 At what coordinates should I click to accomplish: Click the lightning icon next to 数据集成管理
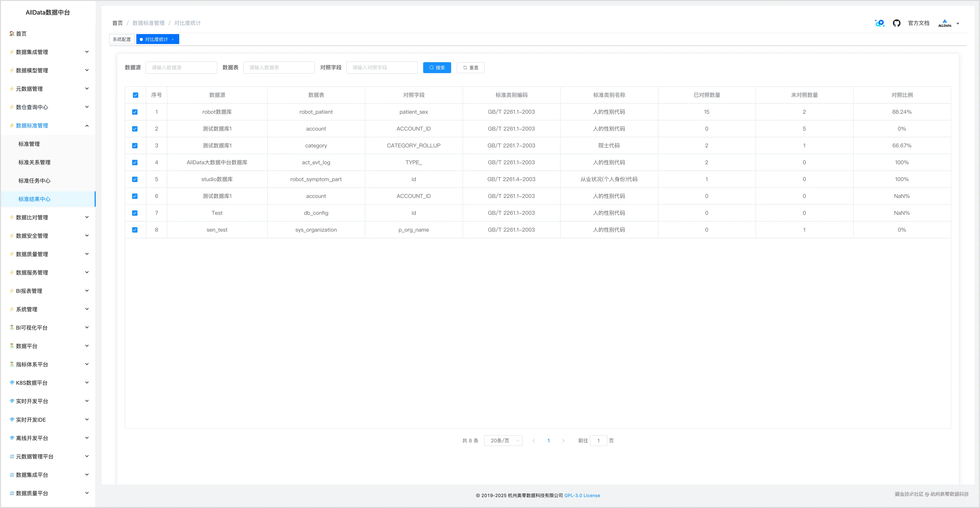tap(12, 52)
